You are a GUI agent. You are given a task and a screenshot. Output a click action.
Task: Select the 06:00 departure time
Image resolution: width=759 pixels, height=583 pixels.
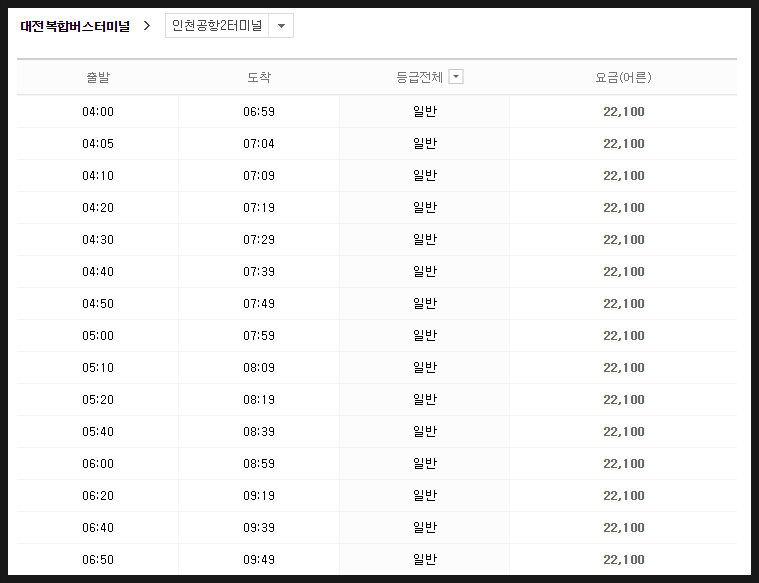click(x=98, y=463)
